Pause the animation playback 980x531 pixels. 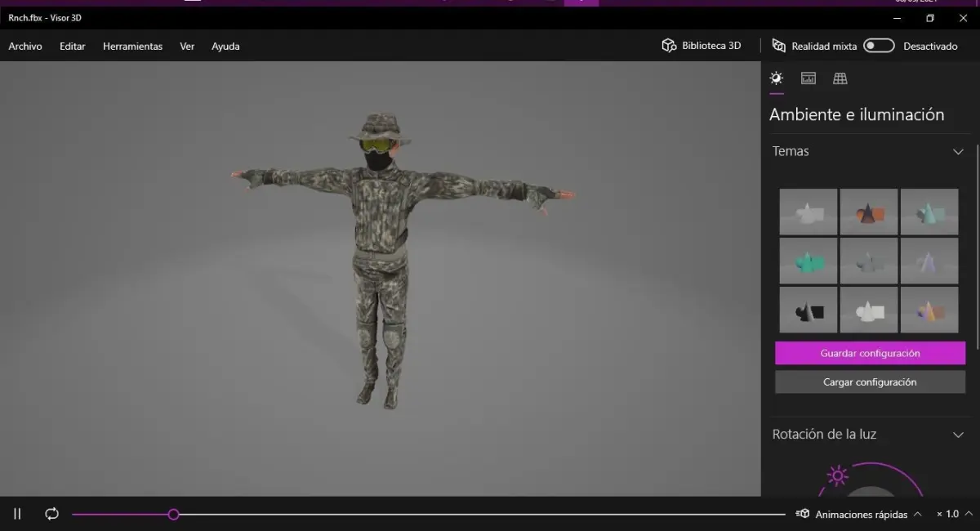(x=17, y=514)
